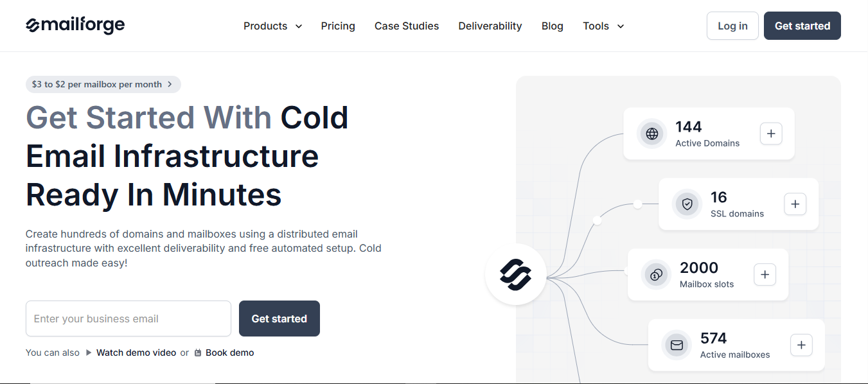
Task: Select Deliverability in the navigation menu
Action: (490, 26)
